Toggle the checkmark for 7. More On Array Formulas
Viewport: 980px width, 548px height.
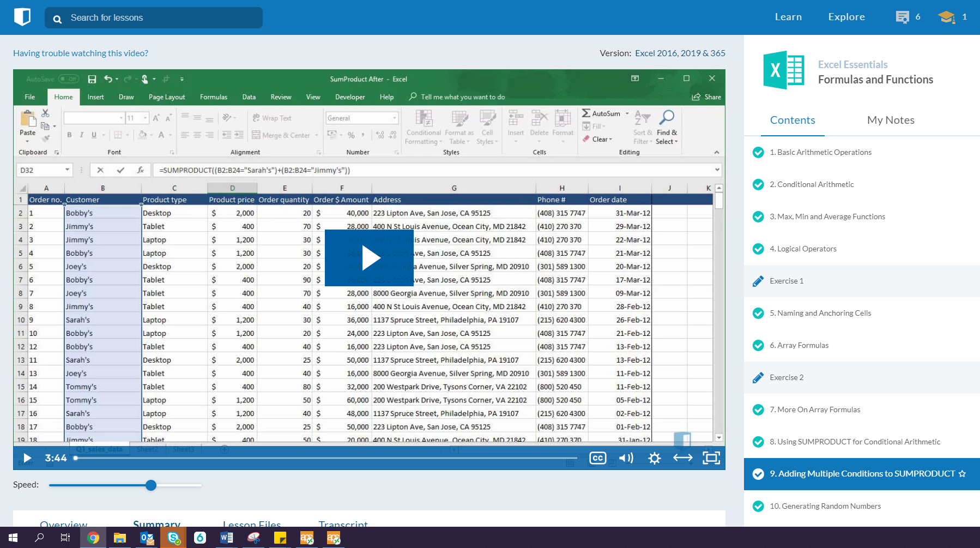tap(758, 410)
